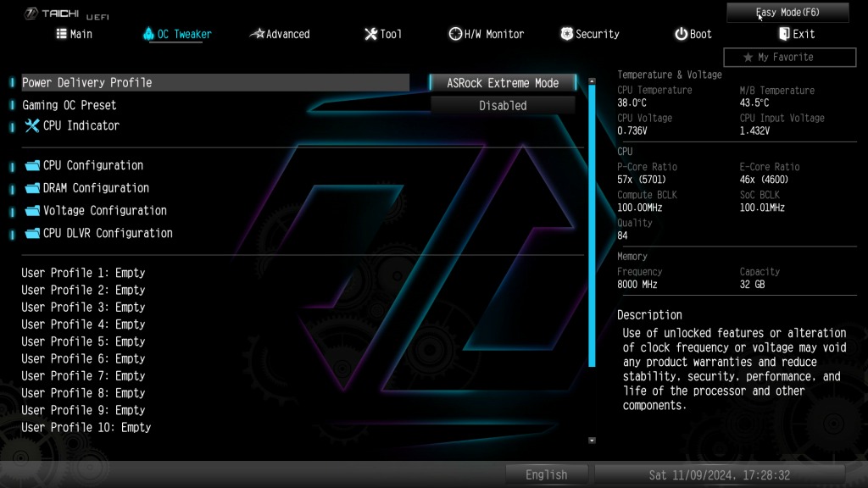
Task: Click the Quality value 84
Action: pos(622,236)
